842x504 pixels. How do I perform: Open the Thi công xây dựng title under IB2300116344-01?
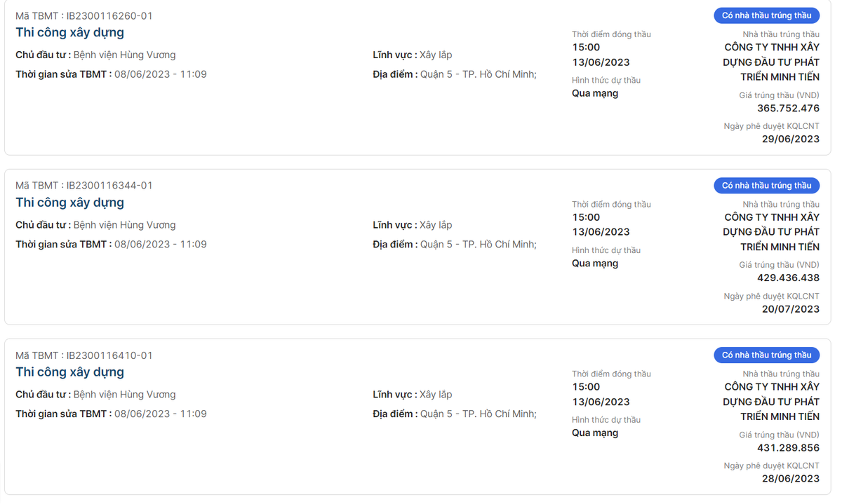pos(69,203)
